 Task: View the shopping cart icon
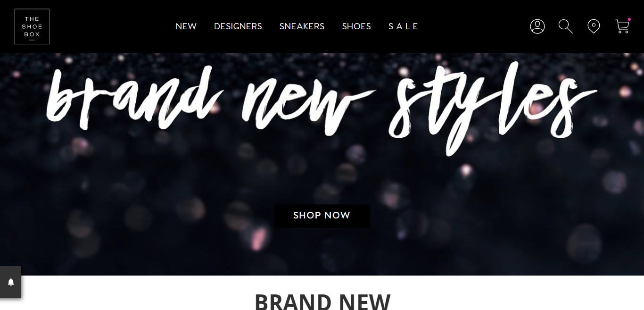point(622,26)
